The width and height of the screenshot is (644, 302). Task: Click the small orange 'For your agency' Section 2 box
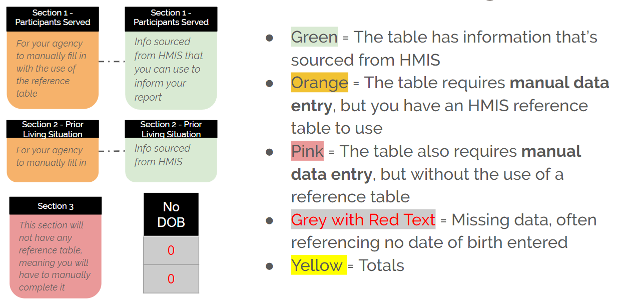(x=53, y=160)
